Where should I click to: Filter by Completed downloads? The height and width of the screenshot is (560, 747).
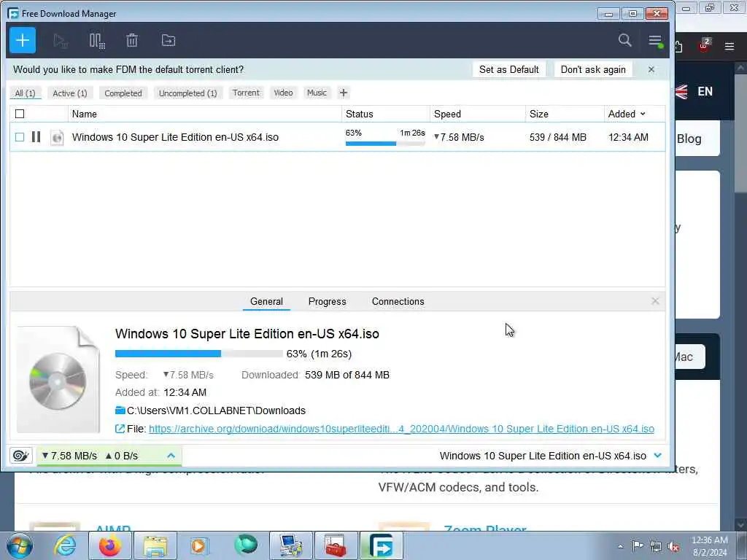[x=123, y=93]
